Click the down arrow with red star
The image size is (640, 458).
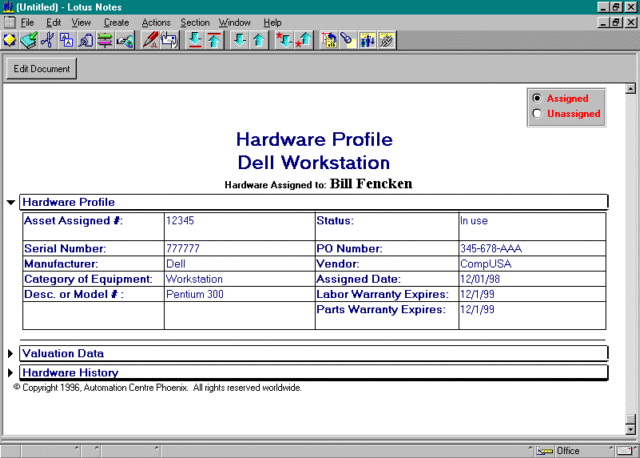[284, 40]
